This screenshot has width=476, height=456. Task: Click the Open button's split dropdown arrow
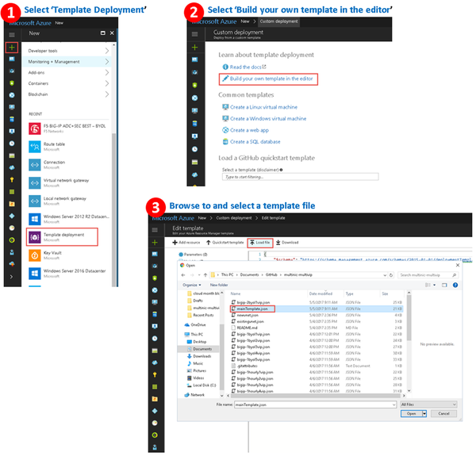(x=424, y=414)
